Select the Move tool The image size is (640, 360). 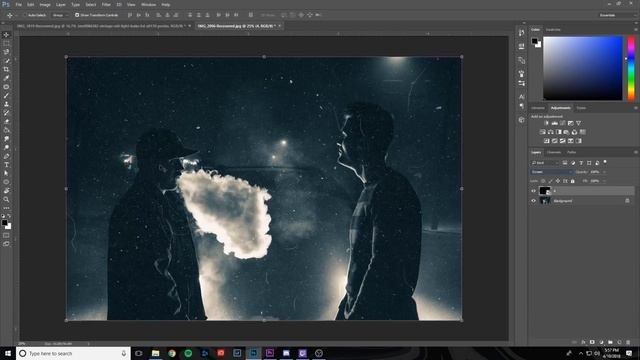click(6, 35)
